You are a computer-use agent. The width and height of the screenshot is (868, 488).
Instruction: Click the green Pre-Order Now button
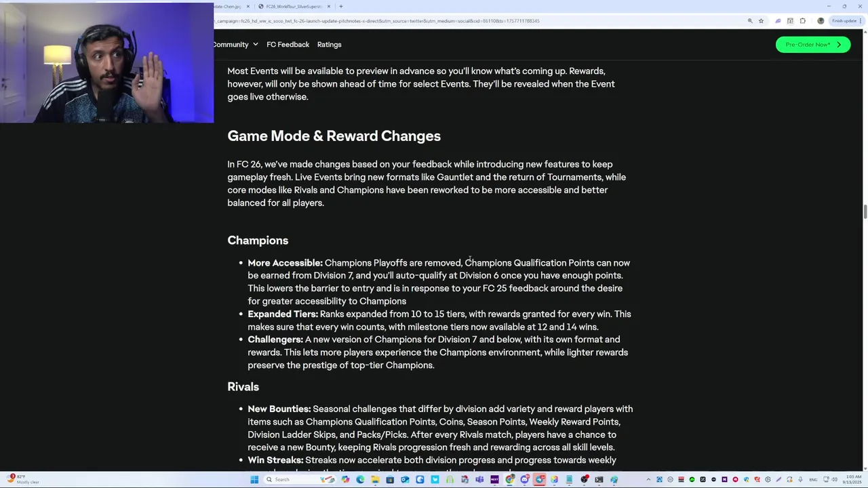tap(812, 45)
